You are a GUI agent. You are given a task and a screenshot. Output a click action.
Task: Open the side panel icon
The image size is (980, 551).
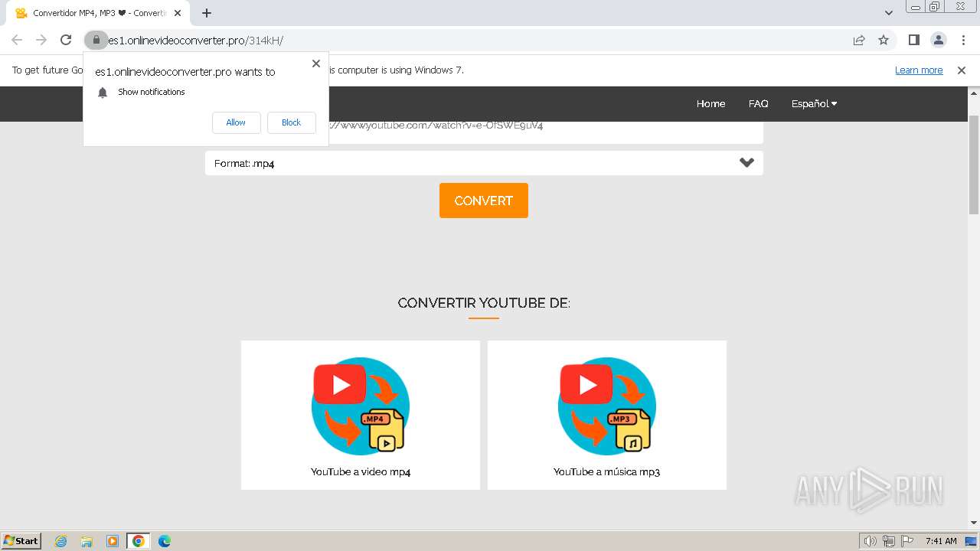click(913, 40)
